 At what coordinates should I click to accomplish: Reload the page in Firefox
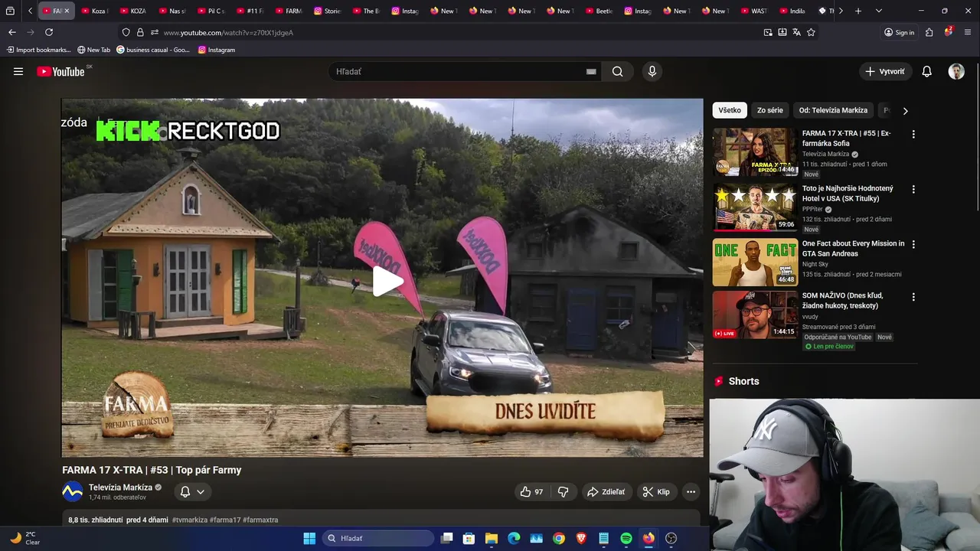pos(49,32)
